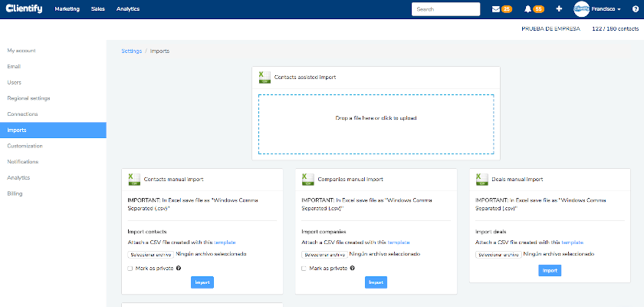Click the Clientify logo
The image size is (644, 307).
coord(24,8)
